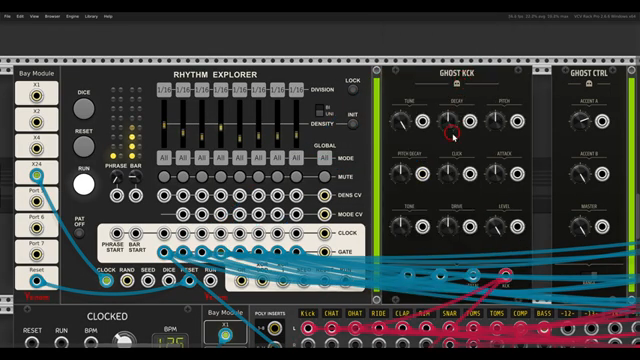
Task: Click the X4 port on Bay Module
Action: click(x=37, y=149)
